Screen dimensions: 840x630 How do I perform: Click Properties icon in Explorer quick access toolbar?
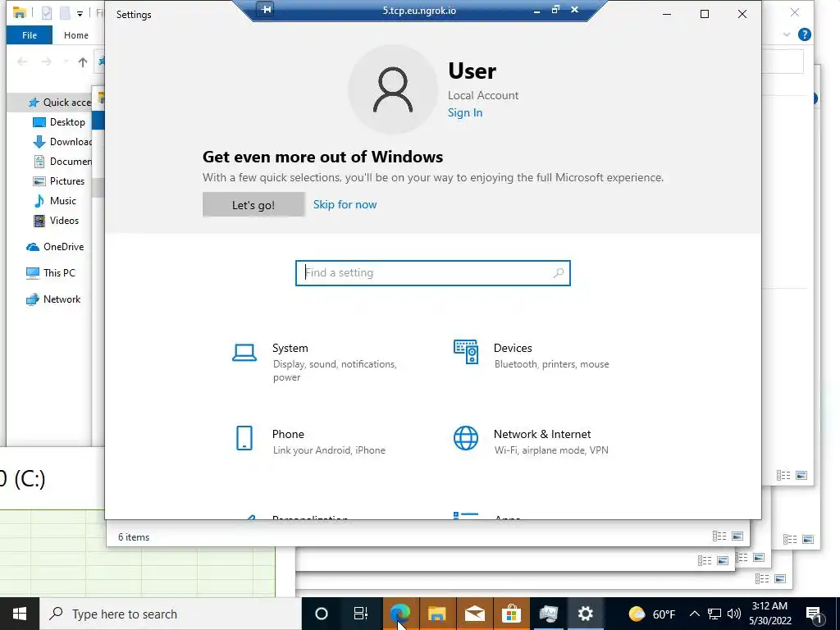tap(47, 13)
